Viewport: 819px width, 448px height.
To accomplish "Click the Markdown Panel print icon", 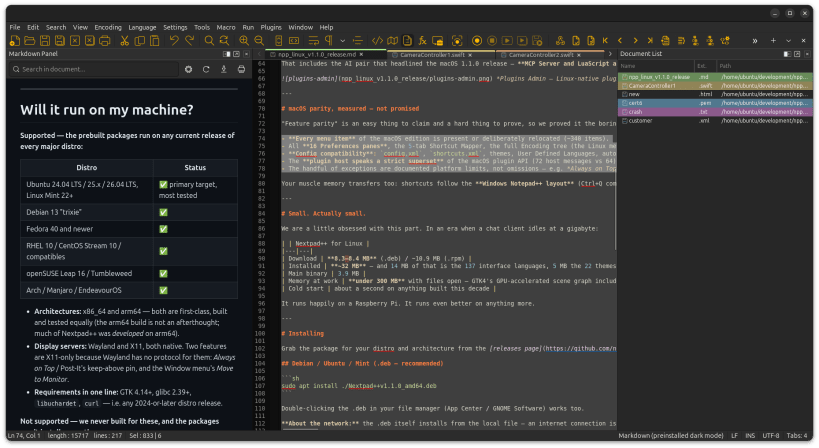I will (241, 69).
